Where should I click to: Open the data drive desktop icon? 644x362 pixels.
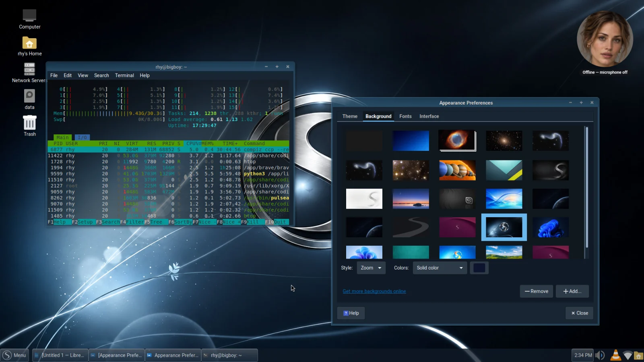(x=29, y=96)
